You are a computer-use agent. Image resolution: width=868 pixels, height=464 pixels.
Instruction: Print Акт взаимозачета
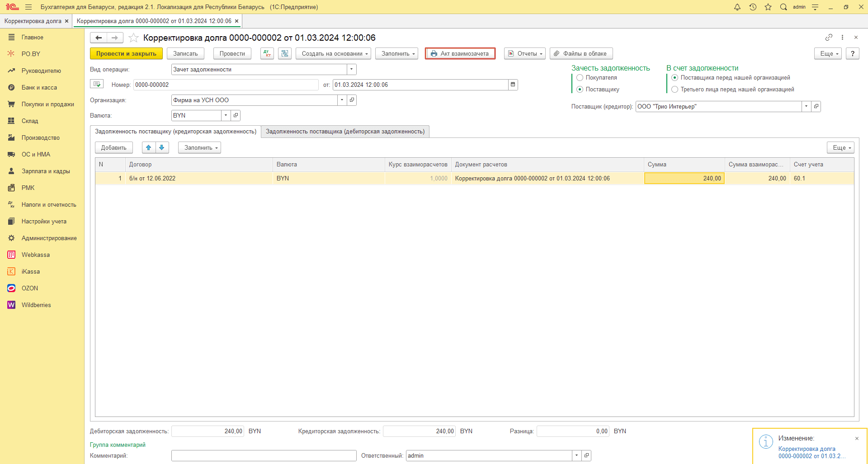point(460,53)
